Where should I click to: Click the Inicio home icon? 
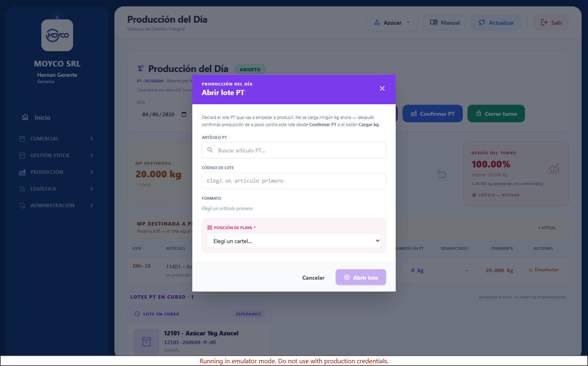coord(25,117)
